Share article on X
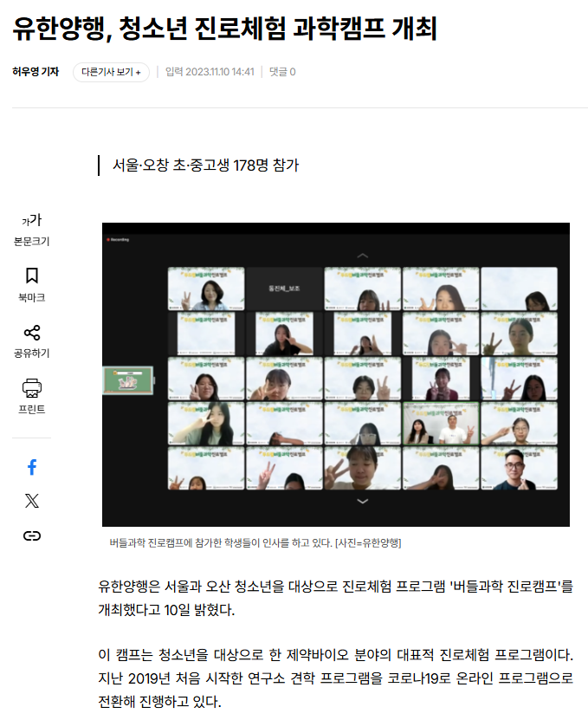The width and height of the screenshot is (588, 720). 32,501
